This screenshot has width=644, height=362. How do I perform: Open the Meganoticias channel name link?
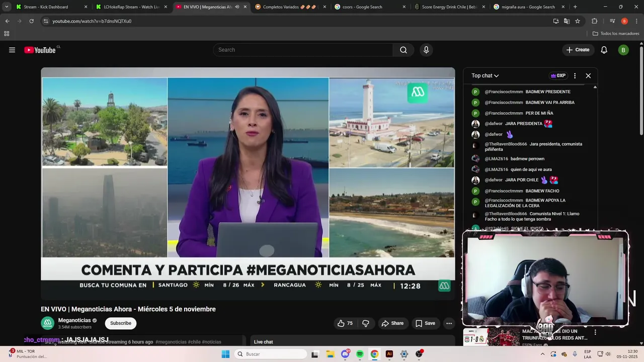click(74, 320)
